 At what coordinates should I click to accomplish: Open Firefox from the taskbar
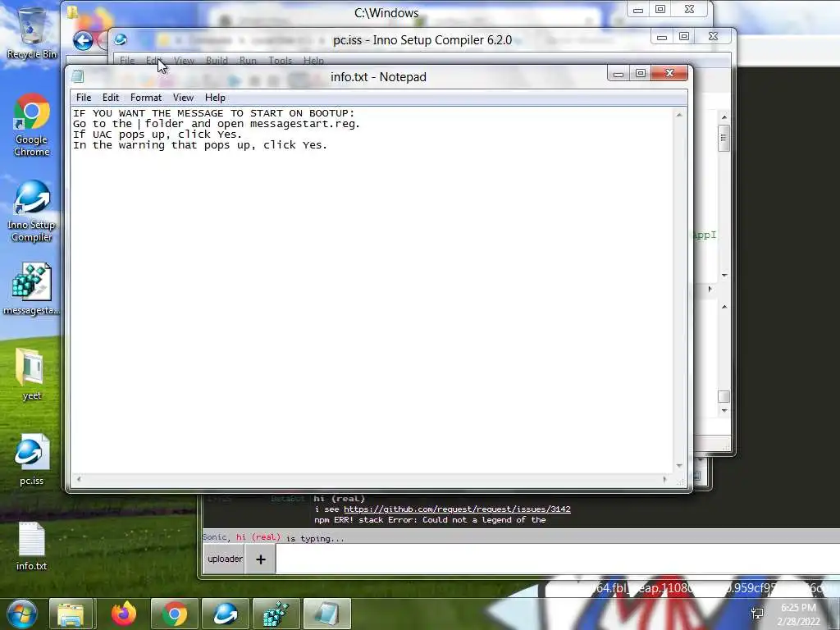click(124, 614)
